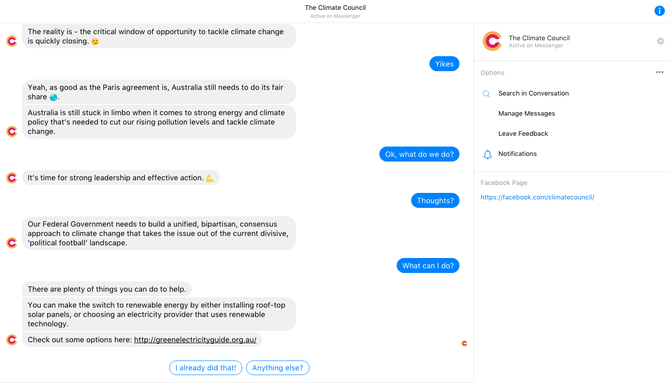Click the Yikes sent message bubble
This screenshot has width=670, height=383.
444,64
